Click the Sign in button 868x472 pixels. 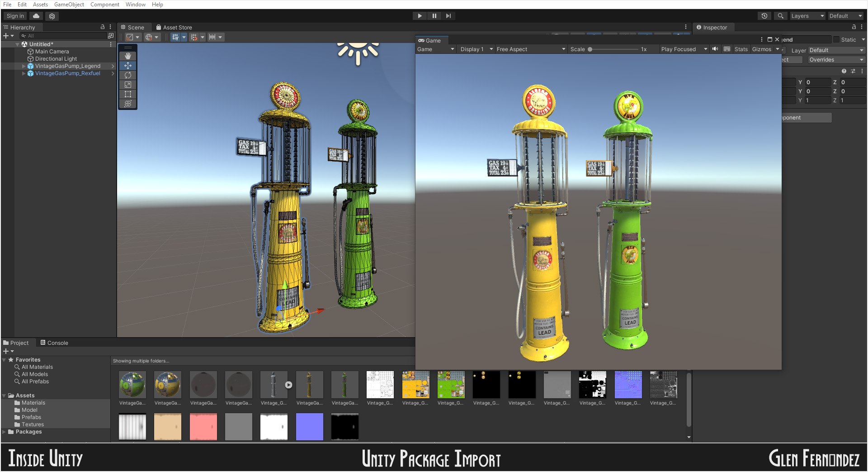tap(15, 16)
